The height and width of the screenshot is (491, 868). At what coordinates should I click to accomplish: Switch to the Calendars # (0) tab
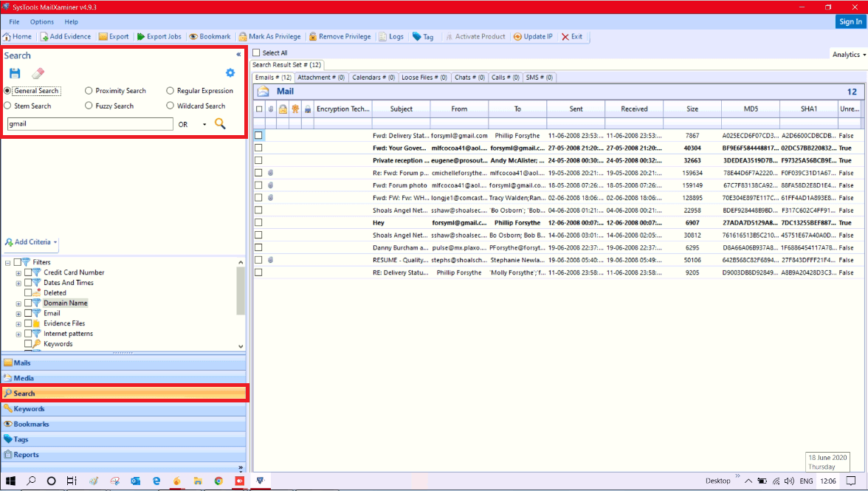tap(373, 78)
